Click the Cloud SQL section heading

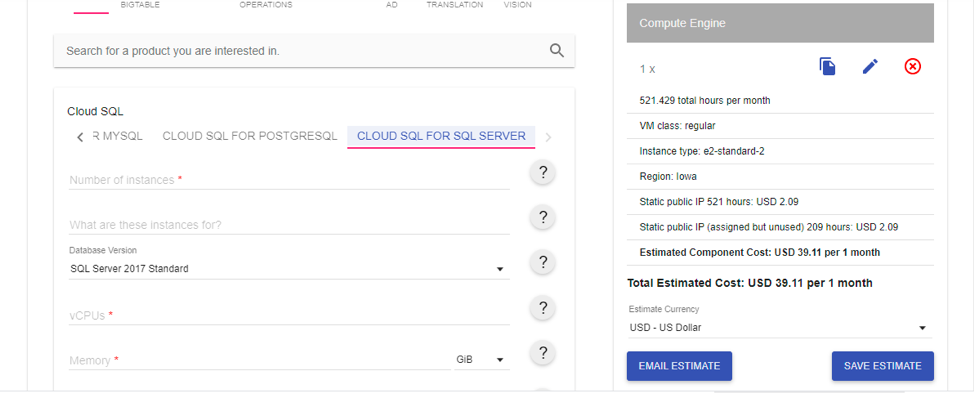coord(95,112)
